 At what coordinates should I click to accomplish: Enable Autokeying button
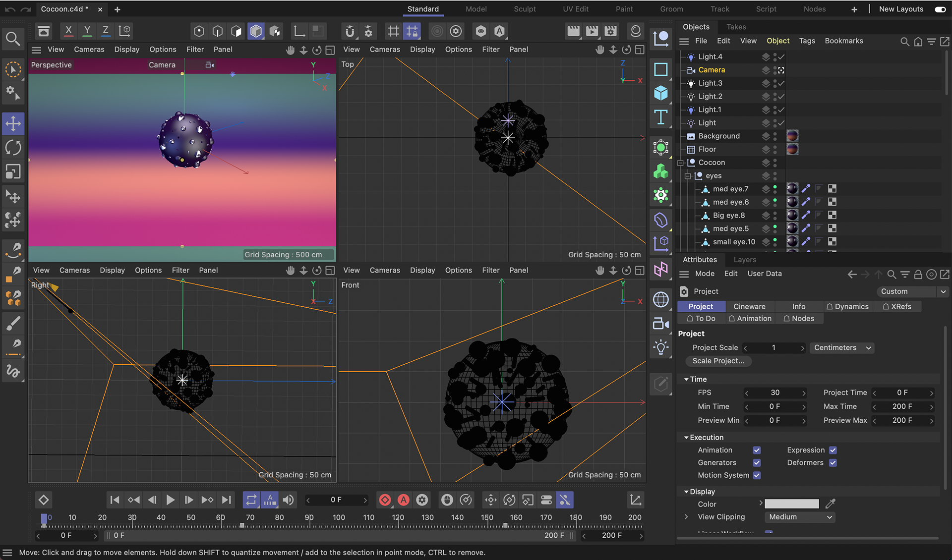point(404,500)
